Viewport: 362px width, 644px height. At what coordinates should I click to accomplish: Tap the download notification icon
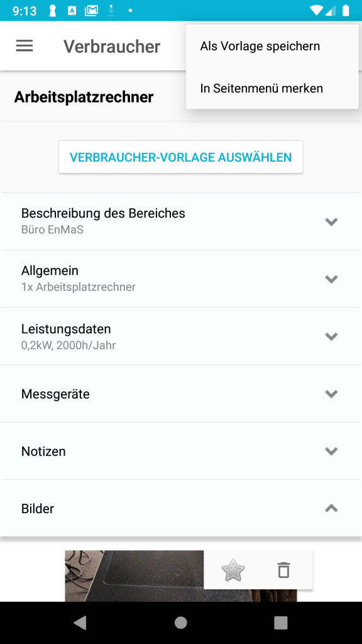pyautogui.click(x=111, y=11)
